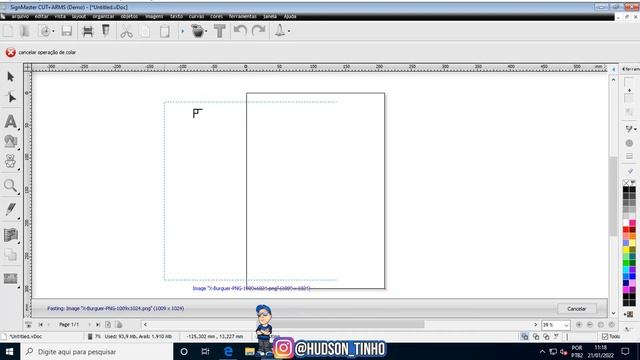Click the Windows taskbar search box
The height and width of the screenshot is (360, 640).
coord(96,351)
